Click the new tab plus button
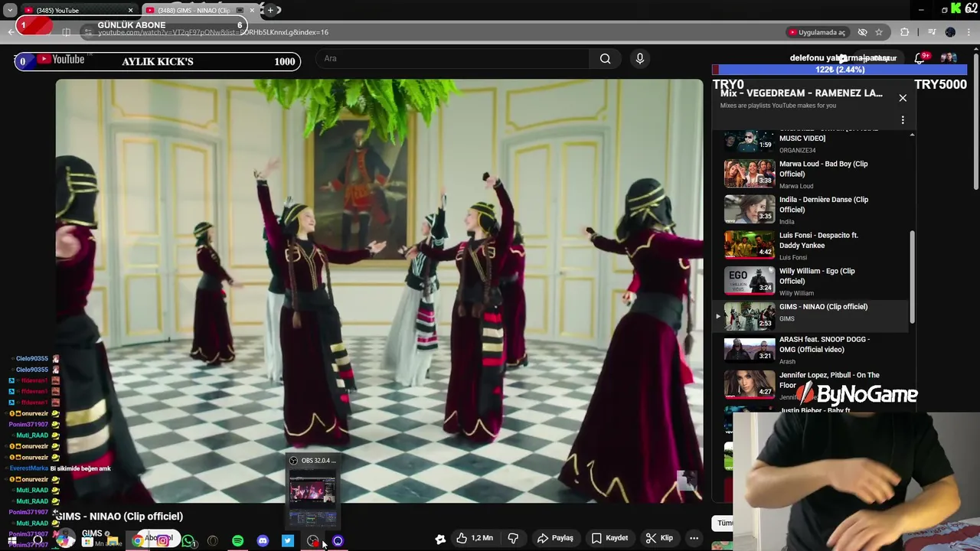980x551 pixels. tap(270, 10)
